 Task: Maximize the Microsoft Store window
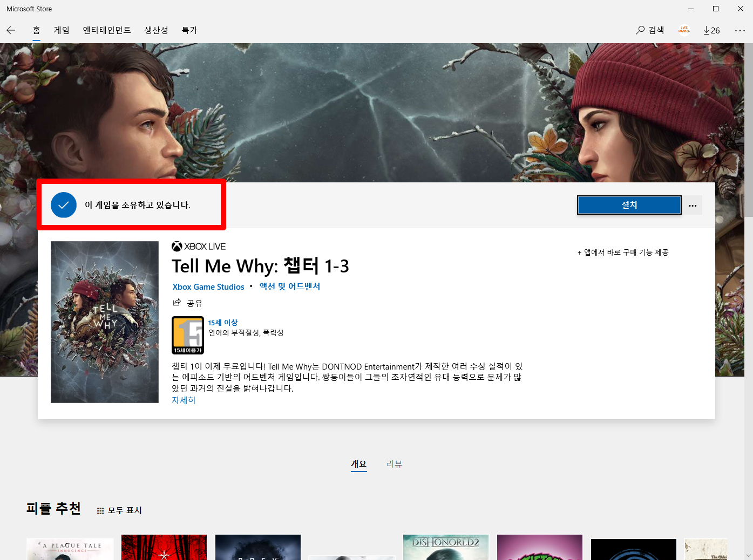[716, 9]
